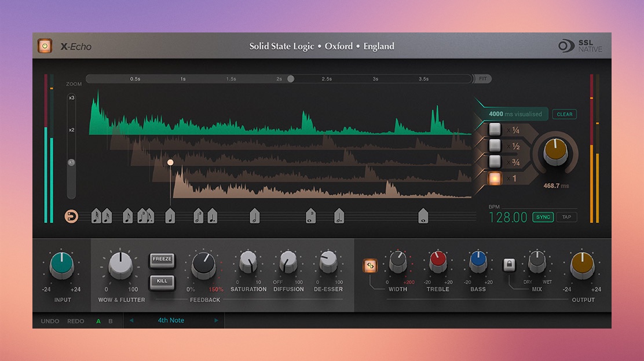Click the SSL Native logo

(580, 46)
